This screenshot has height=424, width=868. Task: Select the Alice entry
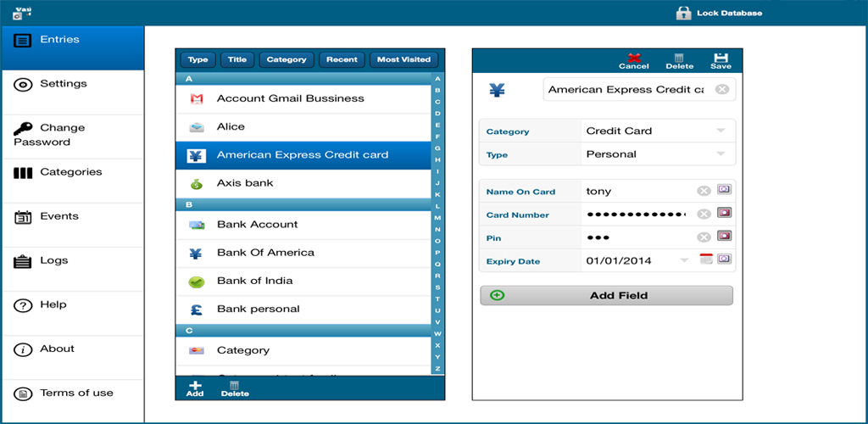click(x=303, y=126)
